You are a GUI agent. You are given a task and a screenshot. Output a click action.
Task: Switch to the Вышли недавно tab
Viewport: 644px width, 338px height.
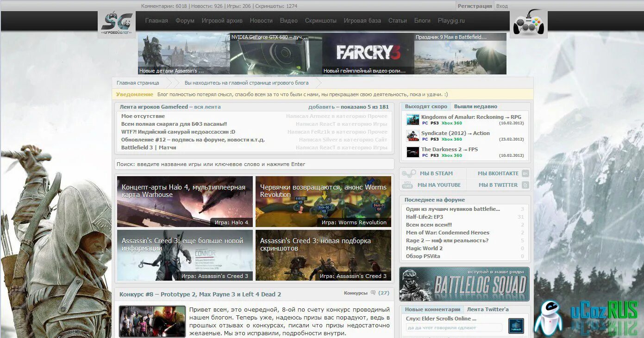tap(475, 106)
